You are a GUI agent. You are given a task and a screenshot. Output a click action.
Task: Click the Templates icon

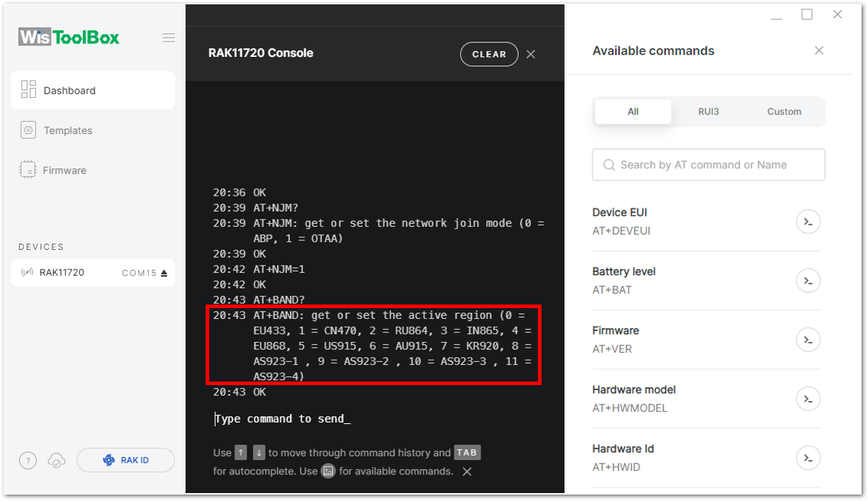[x=29, y=130]
